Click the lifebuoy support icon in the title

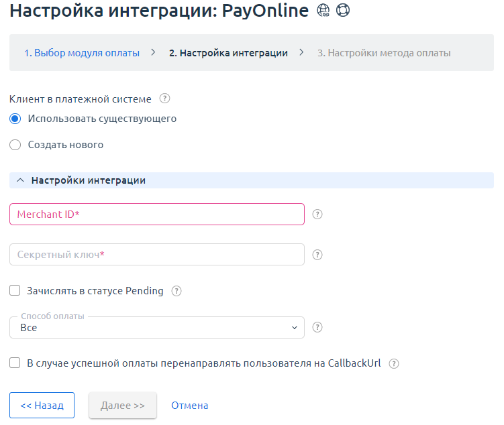pyautogui.click(x=343, y=11)
